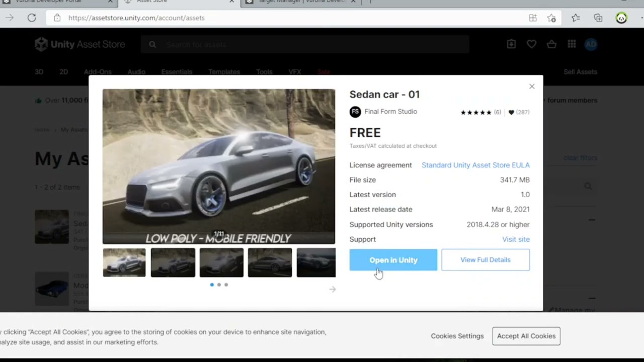
Task: Close the Asset Store browser tab
Action: [232, 2]
